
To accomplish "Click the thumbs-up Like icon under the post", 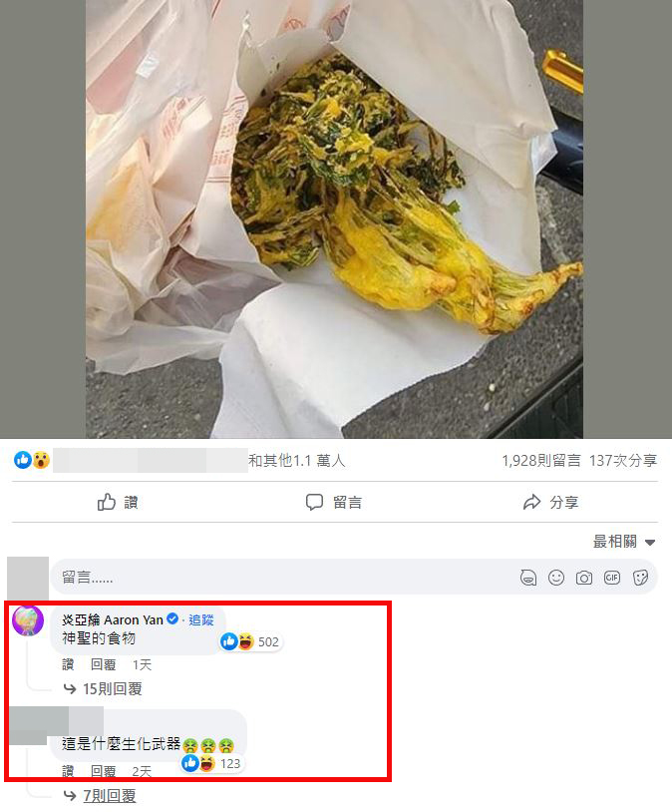I will (x=107, y=502).
